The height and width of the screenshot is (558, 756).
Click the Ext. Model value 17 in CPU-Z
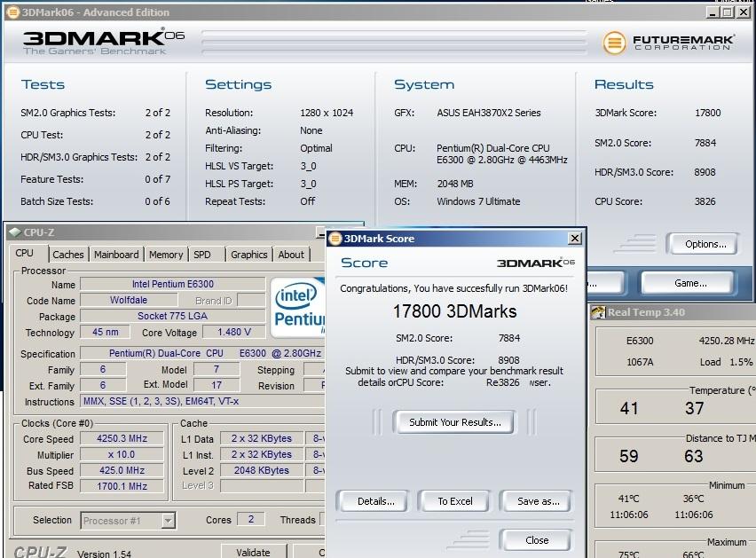click(x=217, y=385)
